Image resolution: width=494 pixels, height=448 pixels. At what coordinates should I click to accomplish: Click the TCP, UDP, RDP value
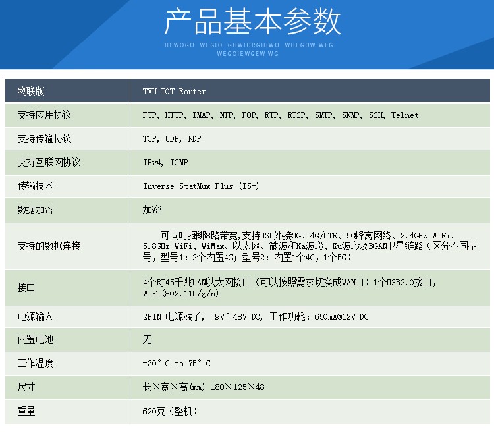171,139
